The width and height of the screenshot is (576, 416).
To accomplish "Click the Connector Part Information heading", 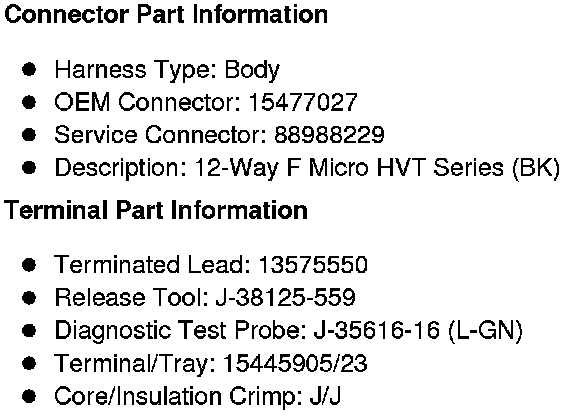I will pyautogui.click(x=166, y=15).
